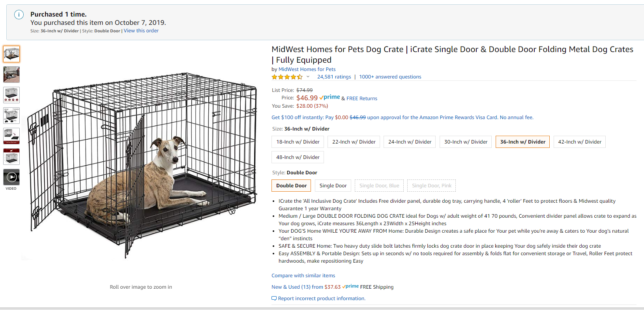The height and width of the screenshot is (310, 644).
Task: Click the Prime logo beside the price
Action: click(x=330, y=97)
